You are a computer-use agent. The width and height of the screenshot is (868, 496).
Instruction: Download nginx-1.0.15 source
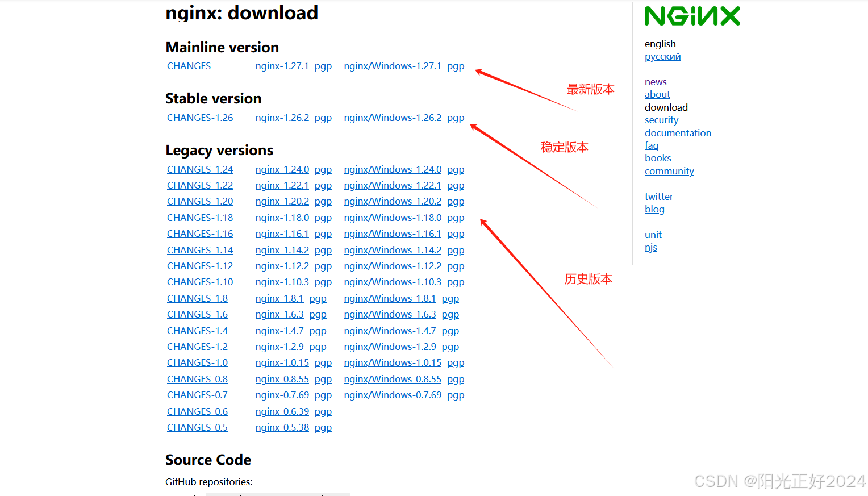click(x=282, y=362)
